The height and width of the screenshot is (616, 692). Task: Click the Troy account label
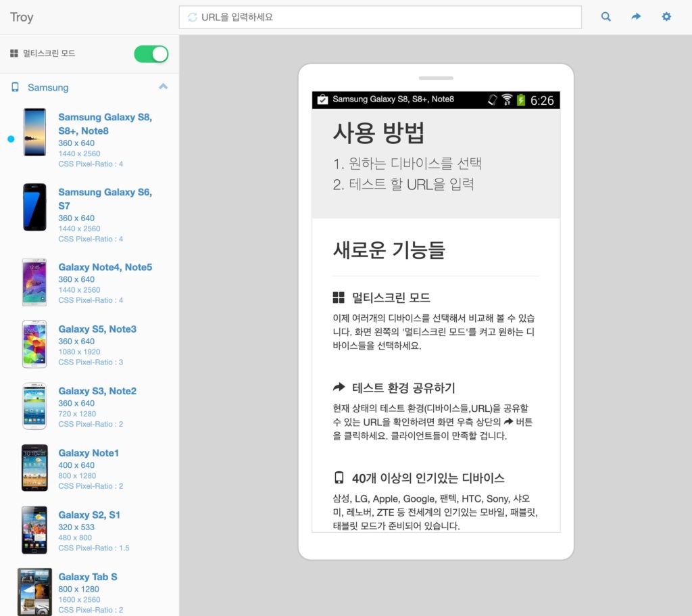[21, 17]
